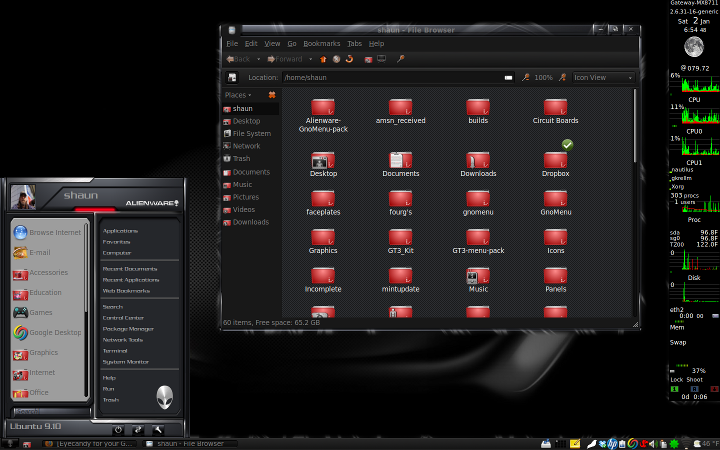Click the Forward button
The height and width of the screenshot is (450, 720).
pos(285,59)
